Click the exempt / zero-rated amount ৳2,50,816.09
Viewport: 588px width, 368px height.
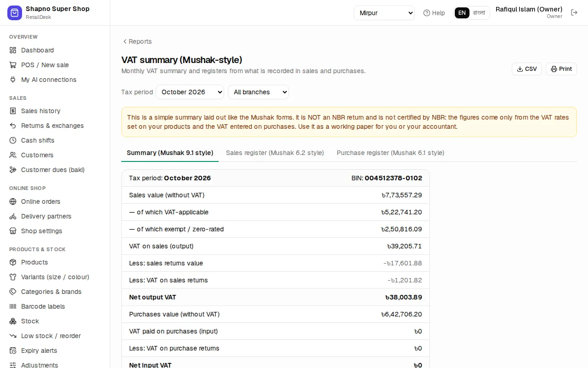point(401,229)
